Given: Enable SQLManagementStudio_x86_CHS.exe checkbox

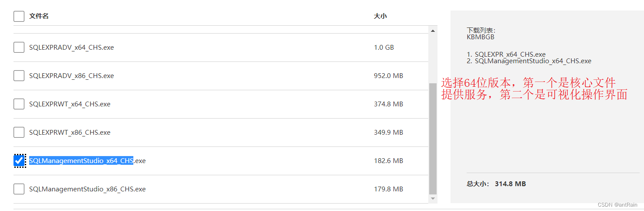Looking at the screenshot, I should click(19, 189).
